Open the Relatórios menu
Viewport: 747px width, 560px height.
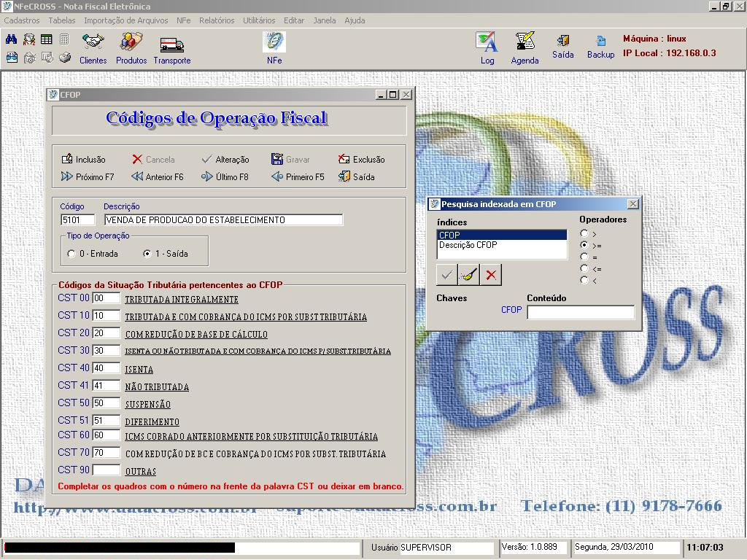[x=217, y=20]
